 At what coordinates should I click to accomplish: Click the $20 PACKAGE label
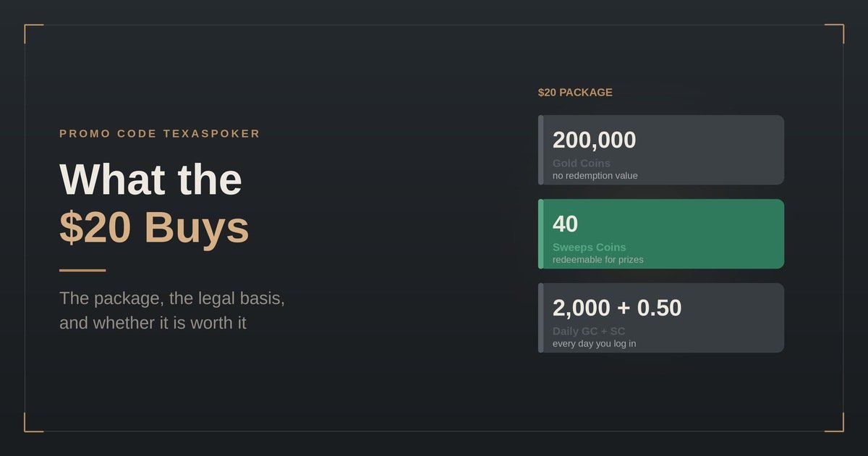[575, 93]
